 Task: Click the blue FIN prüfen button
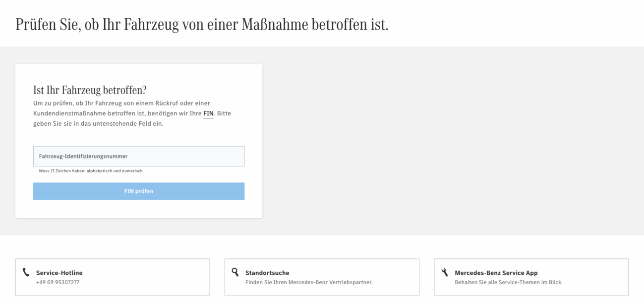click(x=139, y=192)
